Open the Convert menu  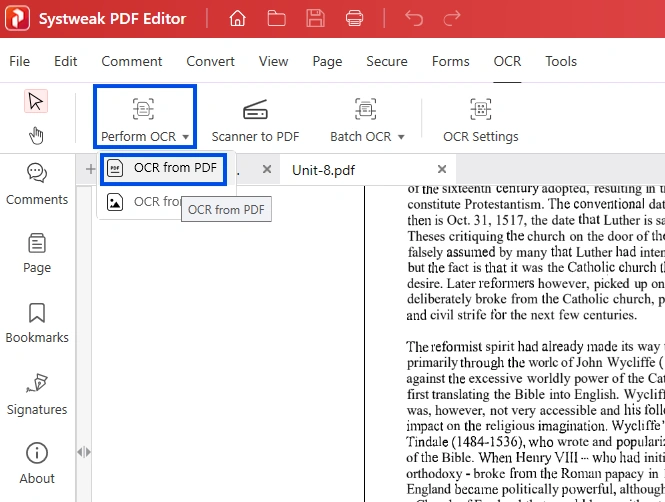coord(210,61)
